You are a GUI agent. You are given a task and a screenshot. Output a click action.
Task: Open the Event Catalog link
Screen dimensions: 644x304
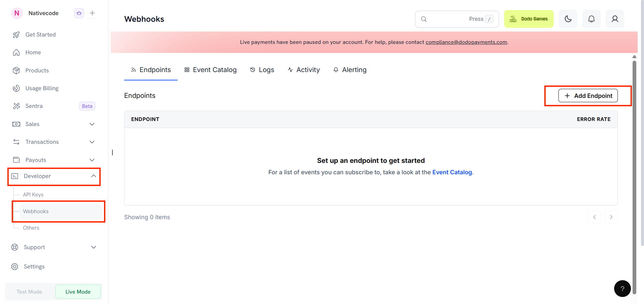(x=452, y=172)
